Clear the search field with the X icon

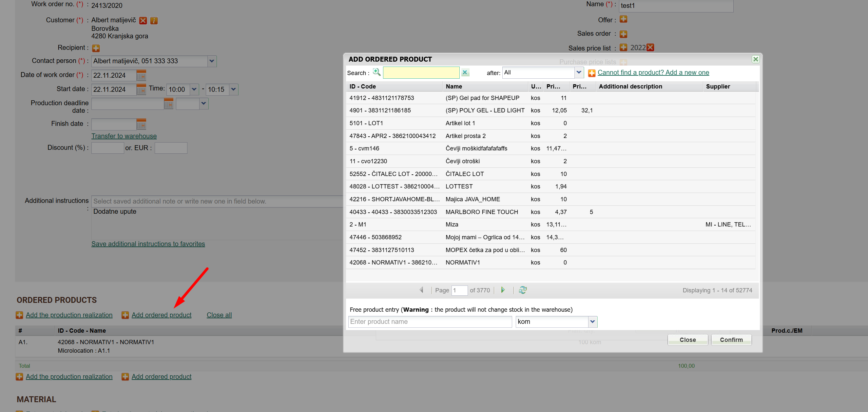465,72
